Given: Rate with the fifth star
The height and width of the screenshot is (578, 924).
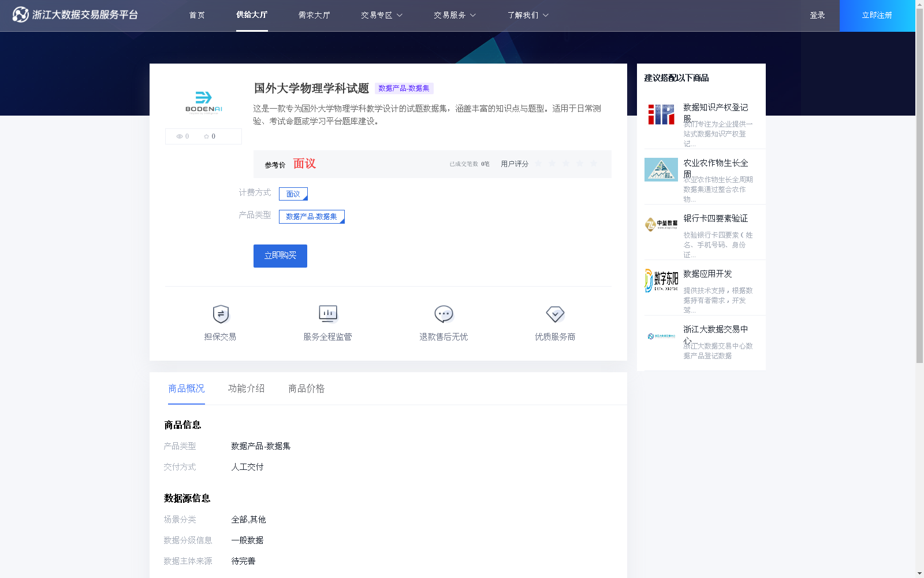Looking at the screenshot, I should point(594,164).
